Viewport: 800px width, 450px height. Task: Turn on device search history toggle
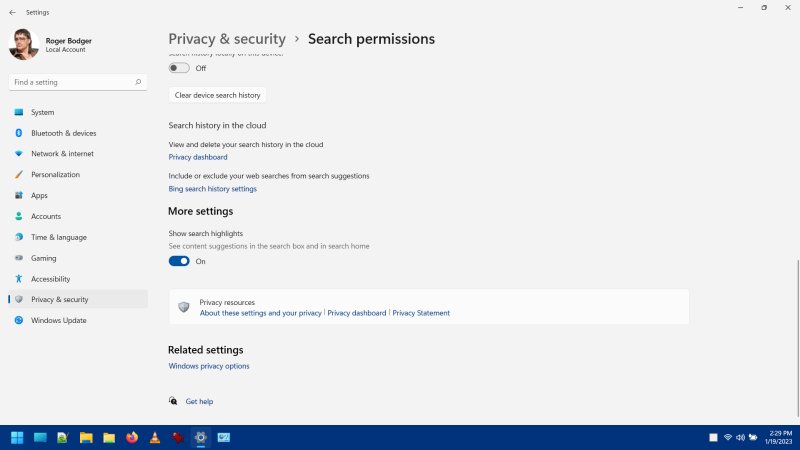179,68
